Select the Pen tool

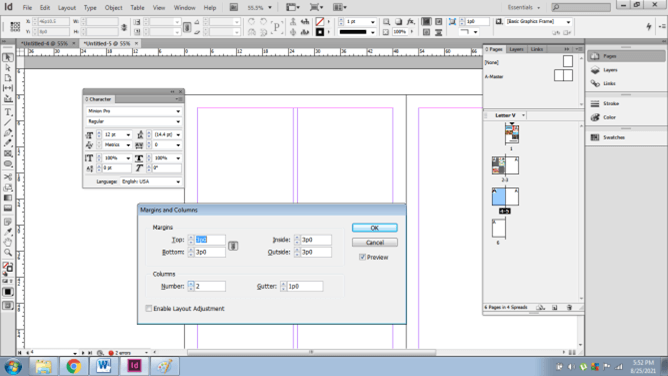point(8,133)
